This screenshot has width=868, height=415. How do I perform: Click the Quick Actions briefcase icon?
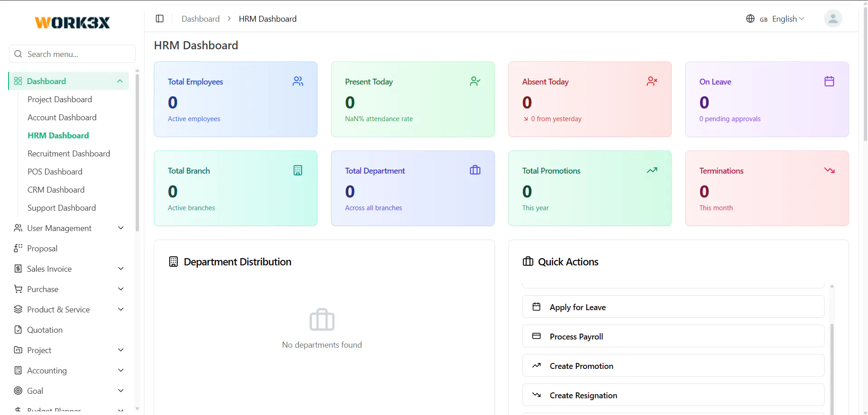click(528, 262)
